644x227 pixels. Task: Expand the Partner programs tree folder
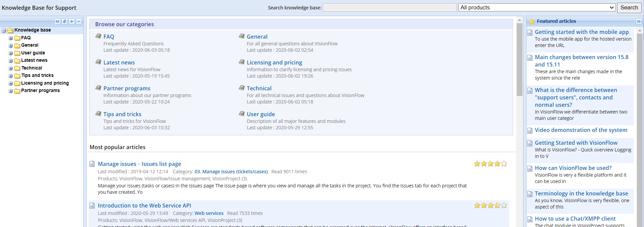tap(11, 91)
